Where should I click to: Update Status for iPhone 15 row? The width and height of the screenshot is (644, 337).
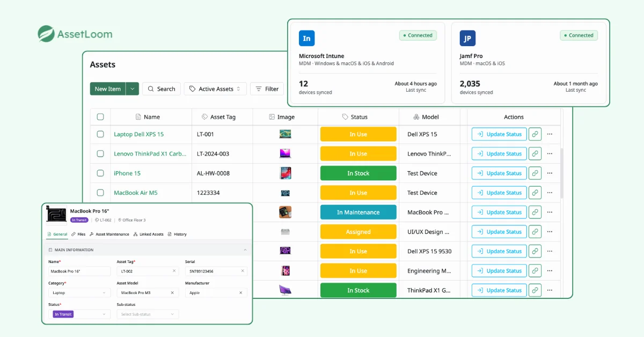point(499,173)
